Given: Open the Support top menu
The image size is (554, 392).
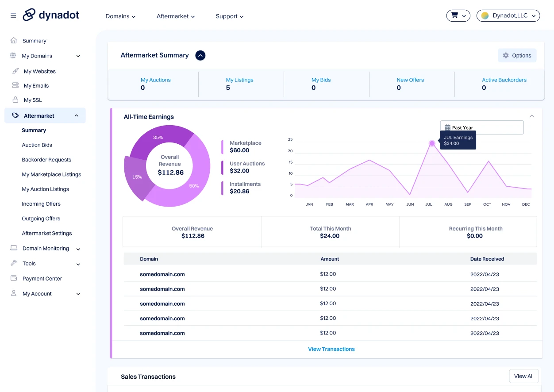Looking at the screenshot, I should click(230, 16).
